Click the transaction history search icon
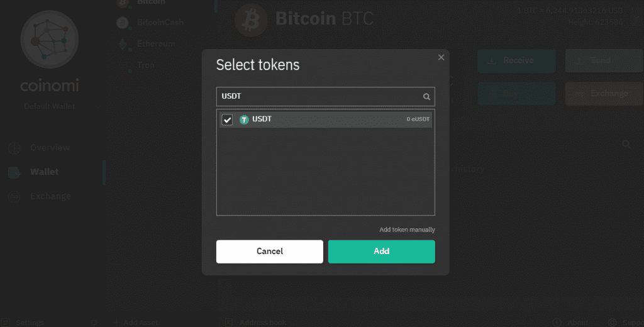The width and height of the screenshot is (644, 327). pyautogui.click(x=626, y=145)
